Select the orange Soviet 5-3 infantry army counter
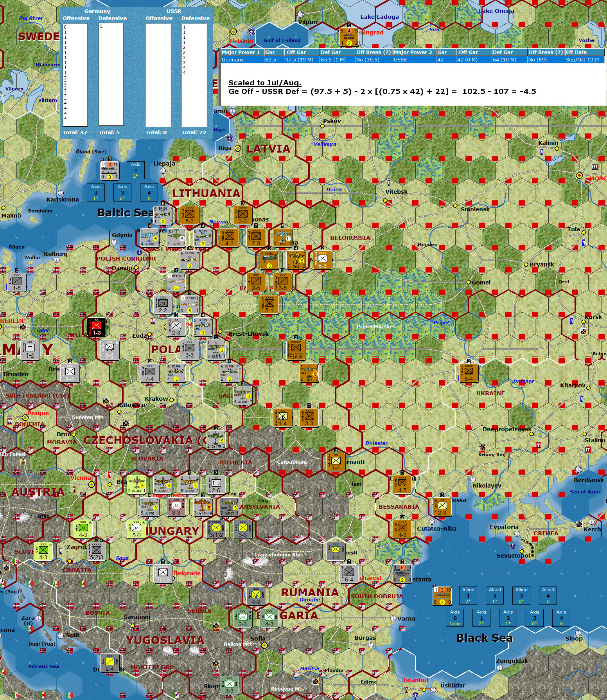 pos(190,215)
